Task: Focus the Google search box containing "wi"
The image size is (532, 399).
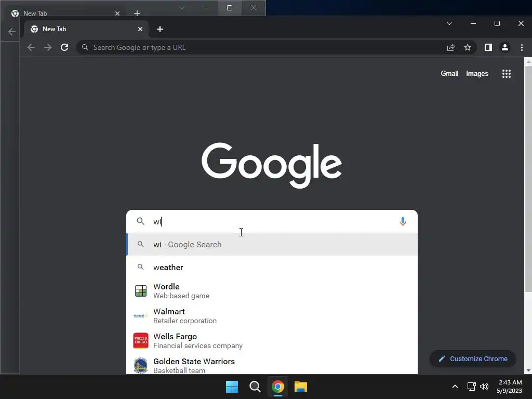Action: pos(272,221)
